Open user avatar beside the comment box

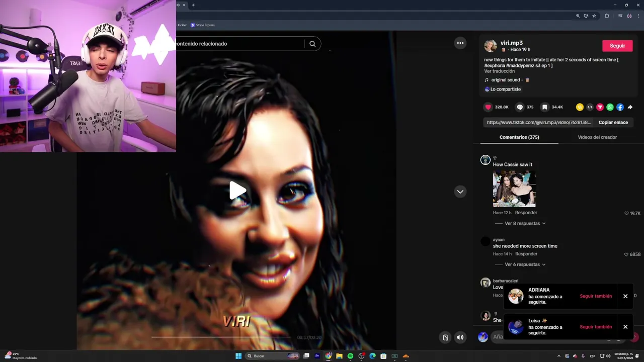(x=483, y=337)
